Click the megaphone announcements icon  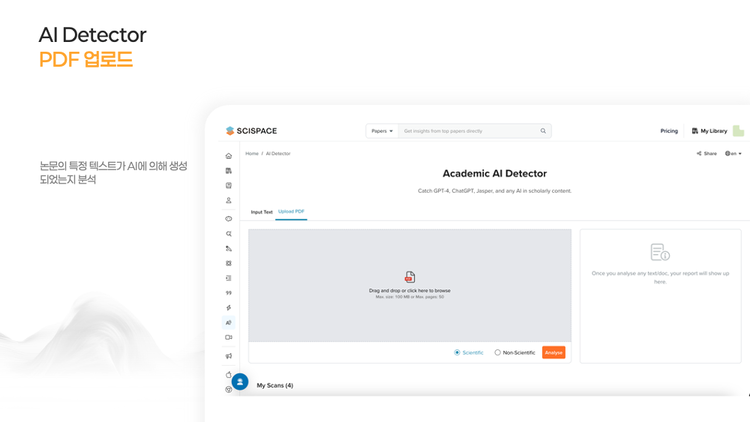click(x=229, y=356)
